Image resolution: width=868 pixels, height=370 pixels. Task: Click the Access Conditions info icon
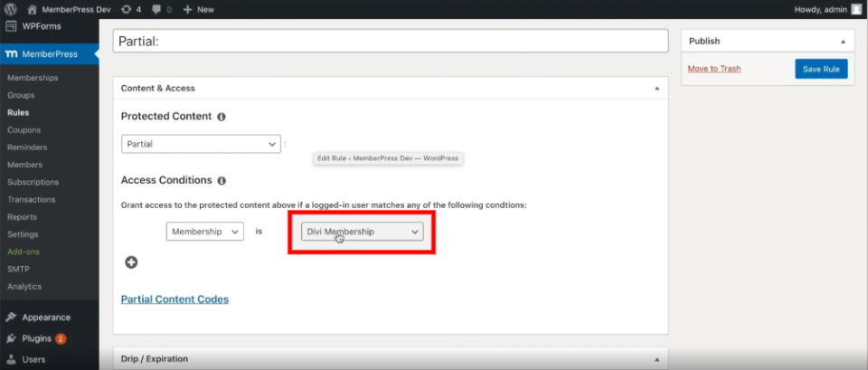click(222, 181)
